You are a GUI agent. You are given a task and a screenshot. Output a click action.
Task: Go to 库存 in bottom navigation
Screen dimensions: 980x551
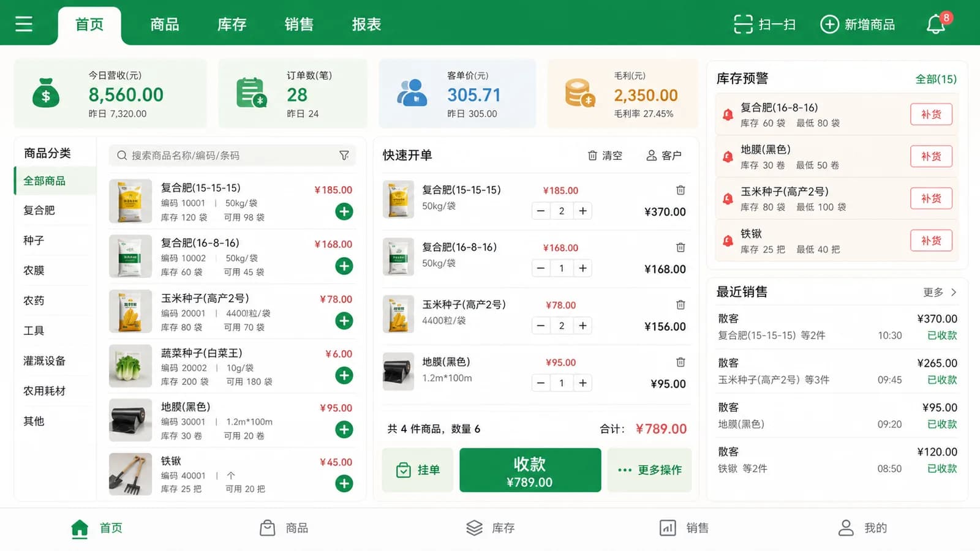[x=490, y=528]
